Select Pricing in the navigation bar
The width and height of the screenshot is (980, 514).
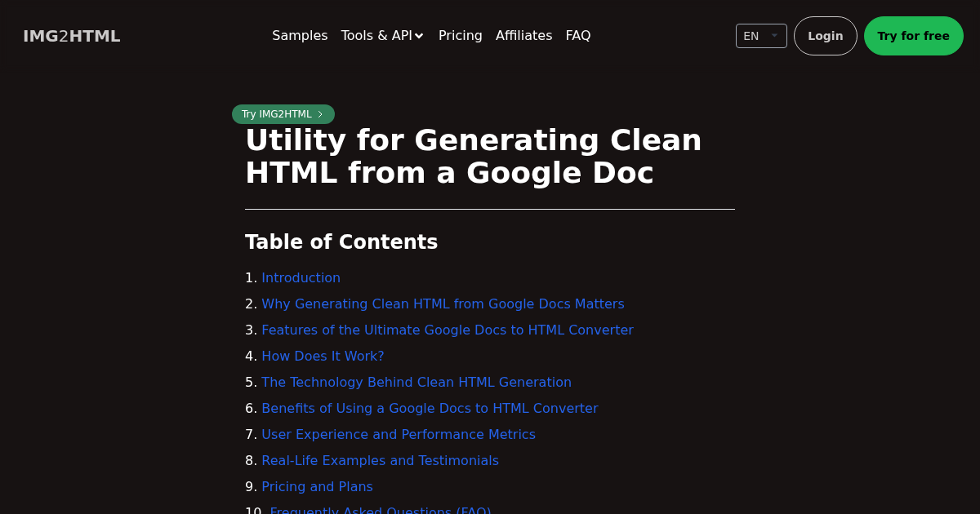pos(460,36)
